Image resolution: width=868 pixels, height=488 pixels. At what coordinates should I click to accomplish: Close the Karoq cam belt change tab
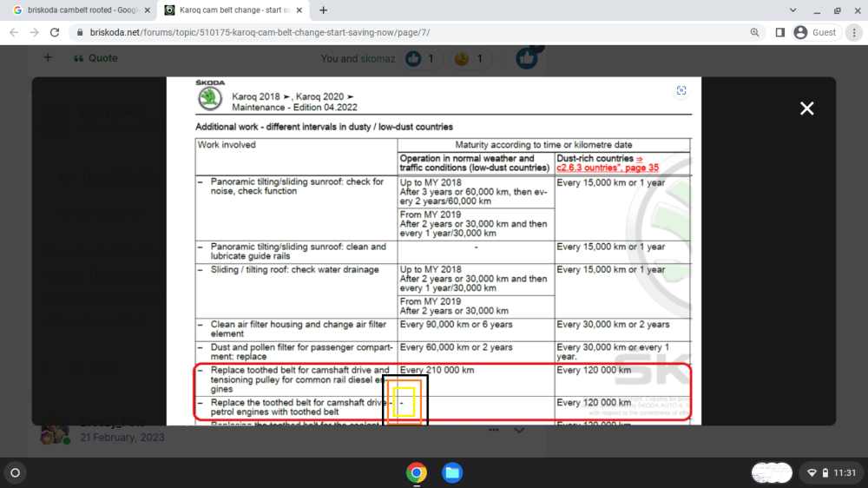[x=299, y=10]
